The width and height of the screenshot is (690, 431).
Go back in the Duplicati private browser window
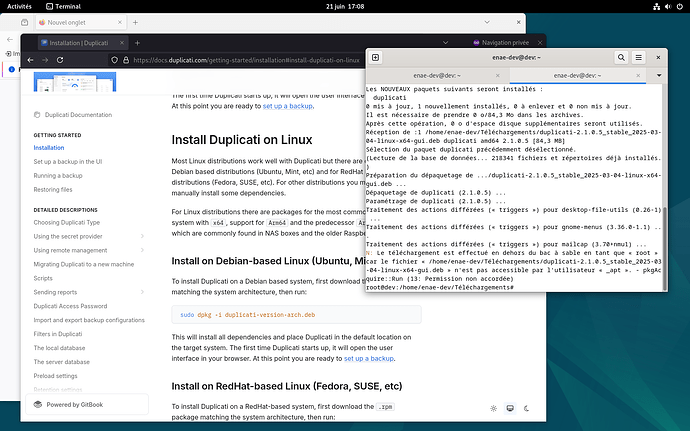coord(30,60)
